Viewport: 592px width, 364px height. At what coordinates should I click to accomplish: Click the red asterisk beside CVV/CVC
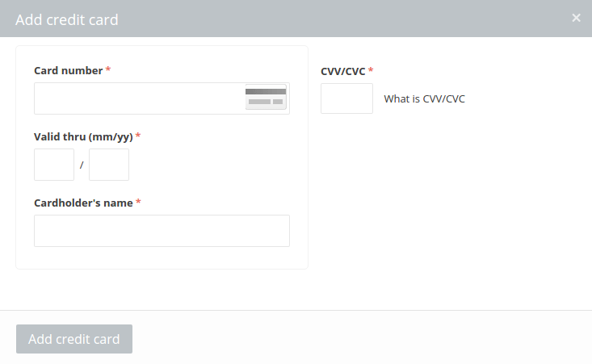[x=371, y=69]
